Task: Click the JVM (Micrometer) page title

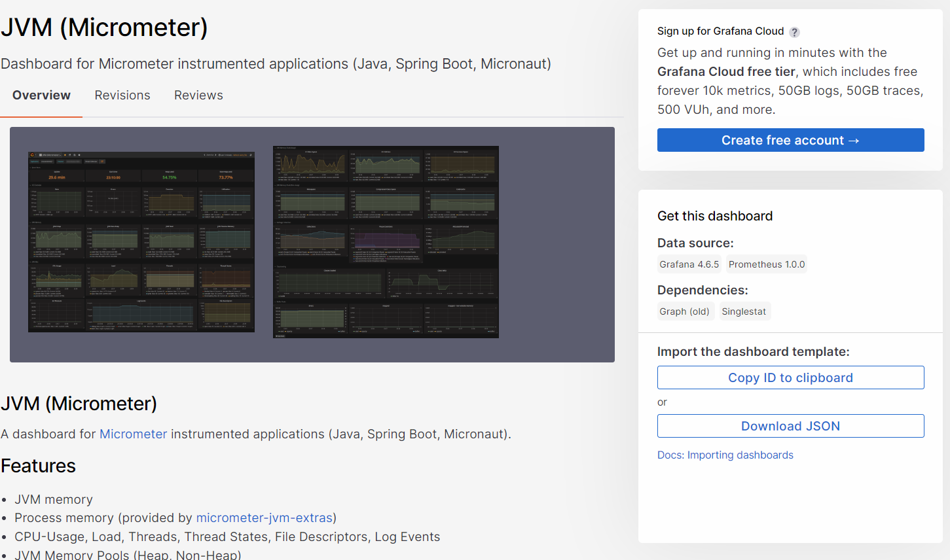Action: coord(104,27)
